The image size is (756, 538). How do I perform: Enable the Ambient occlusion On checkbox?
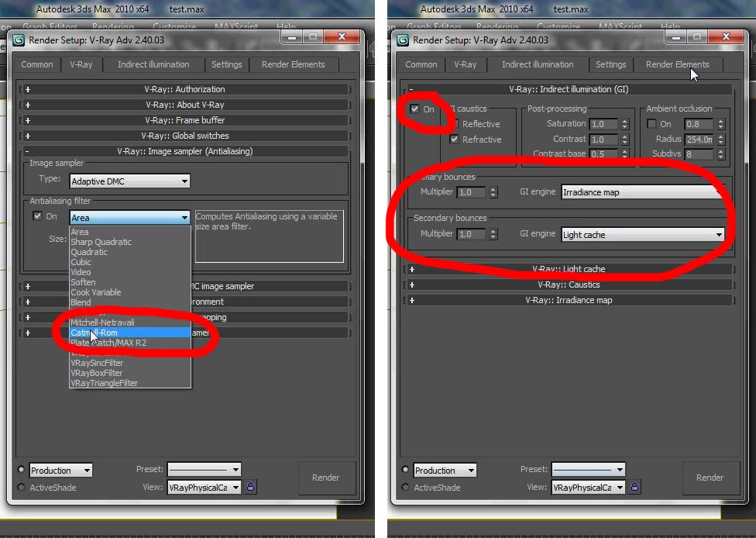point(651,124)
